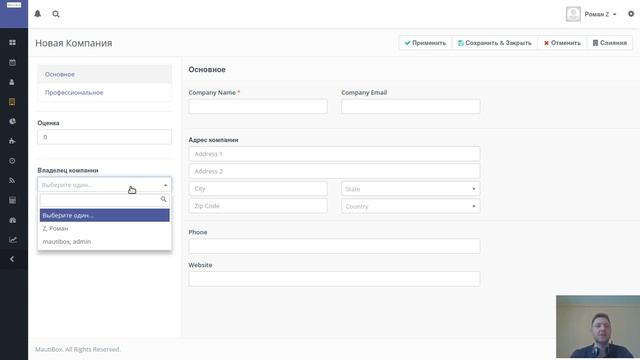Open Points from sidebar calculator icon

(x=12, y=200)
